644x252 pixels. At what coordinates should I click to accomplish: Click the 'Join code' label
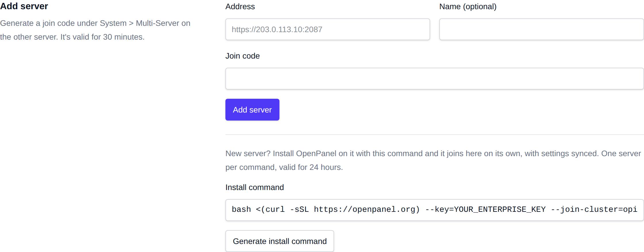tap(242, 56)
